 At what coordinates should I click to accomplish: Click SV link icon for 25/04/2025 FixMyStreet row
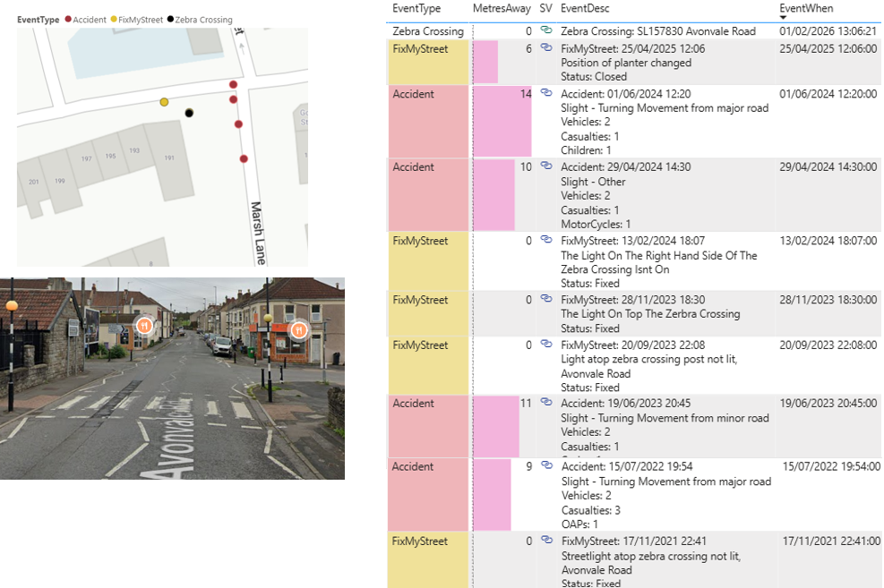click(x=546, y=49)
